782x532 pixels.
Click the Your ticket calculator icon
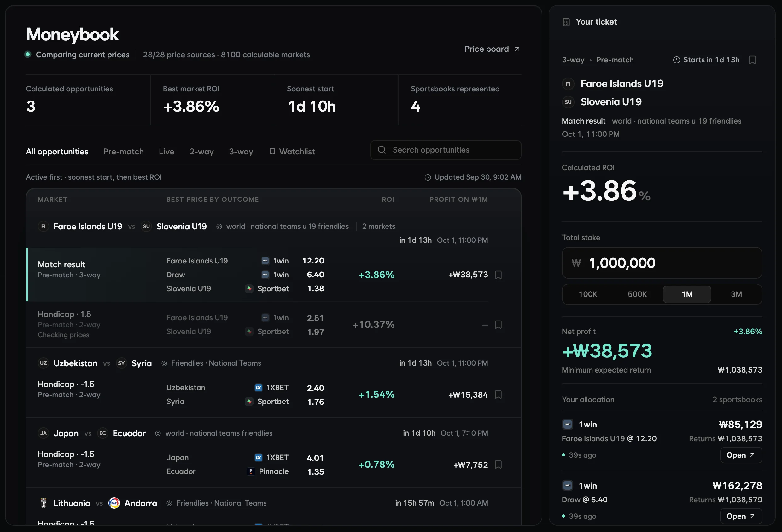[x=566, y=22]
